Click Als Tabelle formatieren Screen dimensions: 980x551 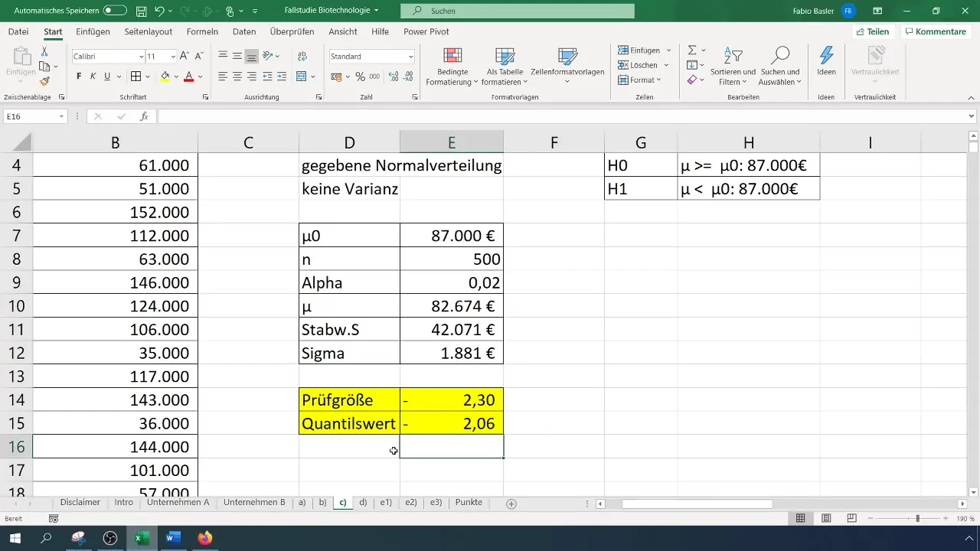tap(505, 67)
